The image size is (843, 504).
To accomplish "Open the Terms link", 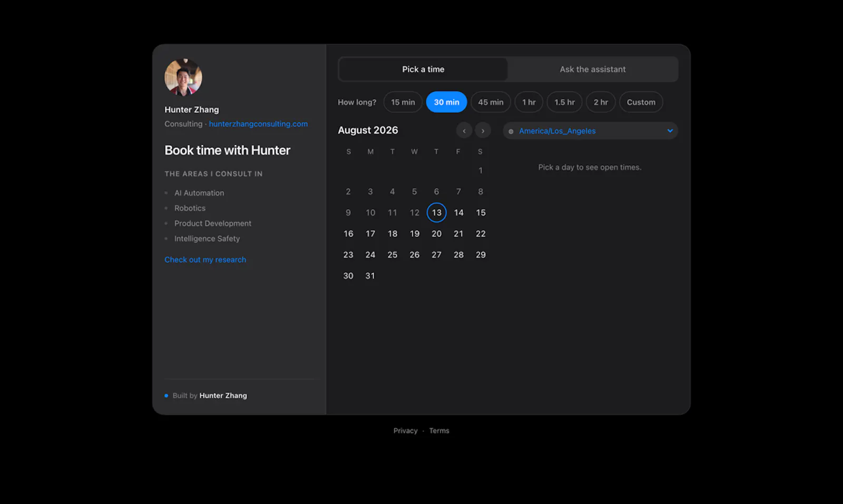I will (439, 431).
